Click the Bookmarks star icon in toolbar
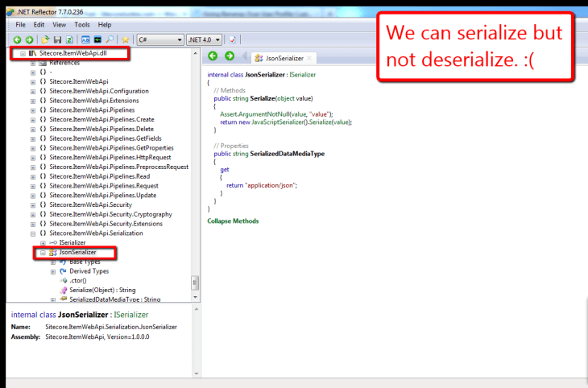 coord(126,39)
